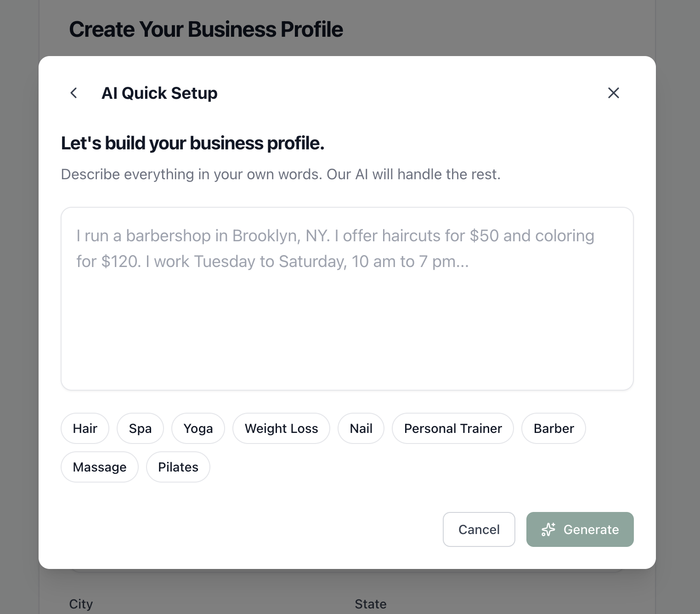
Task: Choose the Personal Trainer chip
Action: pyautogui.click(x=453, y=428)
